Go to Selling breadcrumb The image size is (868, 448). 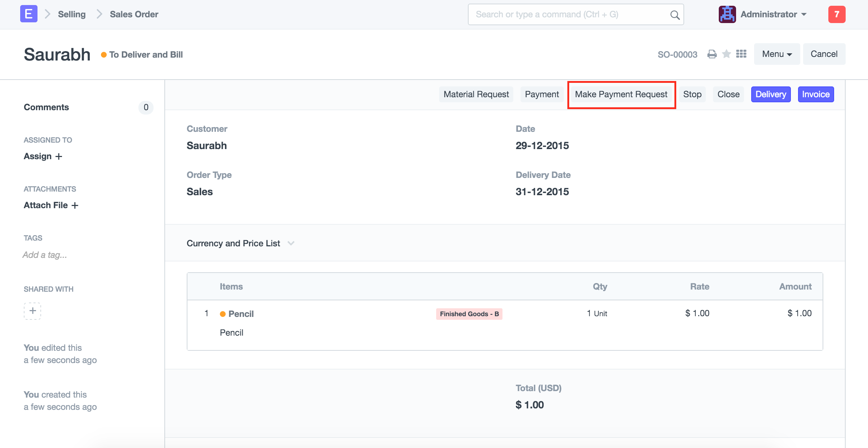(72, 14)
